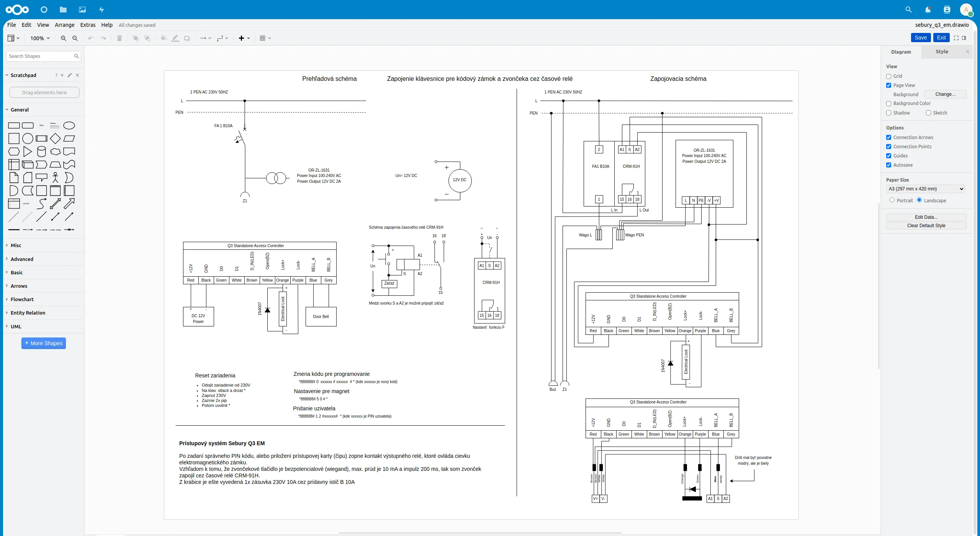The image size is (980, 536).
Task: Click the user avatar in header
Action: click(x=966, y=10)
